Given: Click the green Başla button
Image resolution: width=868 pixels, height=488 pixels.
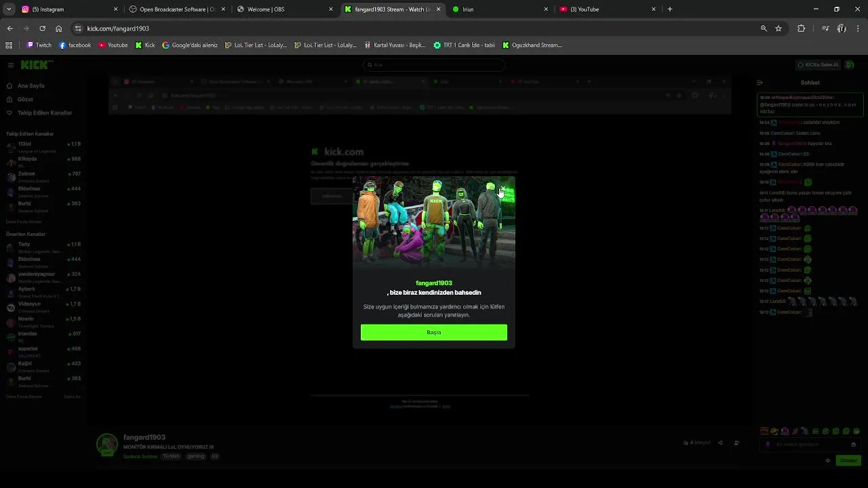Looking at the screenshot, I should [434, 332].
